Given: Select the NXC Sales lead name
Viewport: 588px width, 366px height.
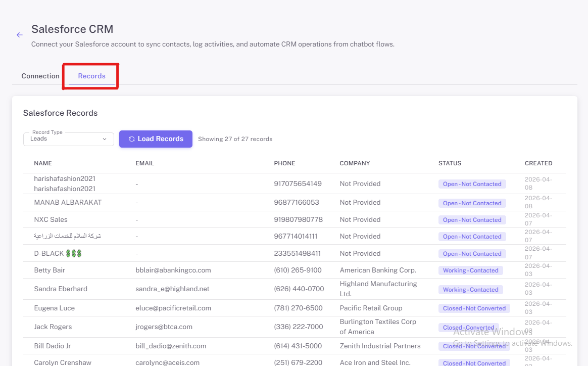Looking at the screenshot, I should [51, 219].
